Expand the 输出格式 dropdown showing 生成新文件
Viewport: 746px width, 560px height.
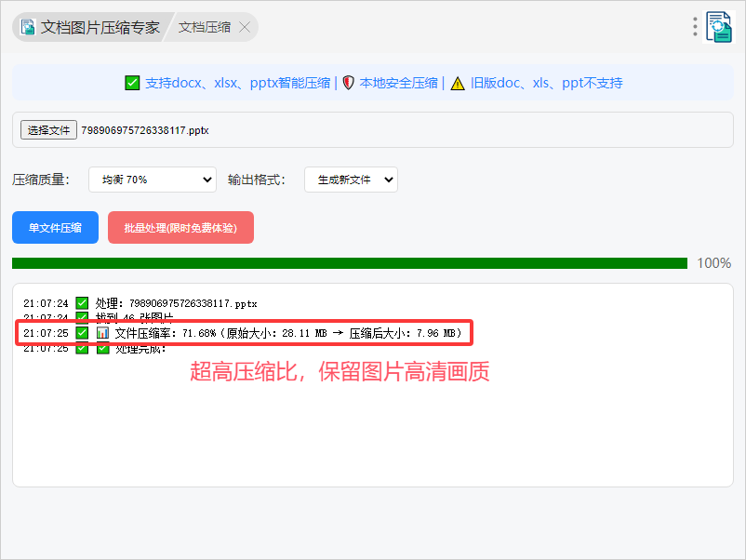tap(351, 180)
